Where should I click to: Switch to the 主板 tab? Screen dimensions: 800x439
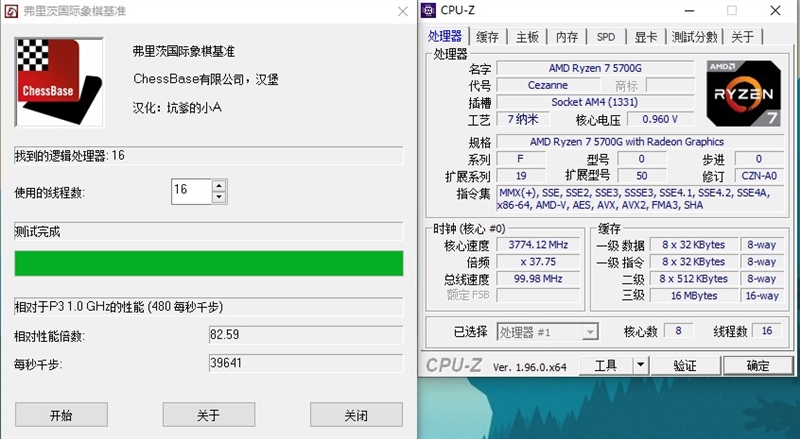pos(527,37)
